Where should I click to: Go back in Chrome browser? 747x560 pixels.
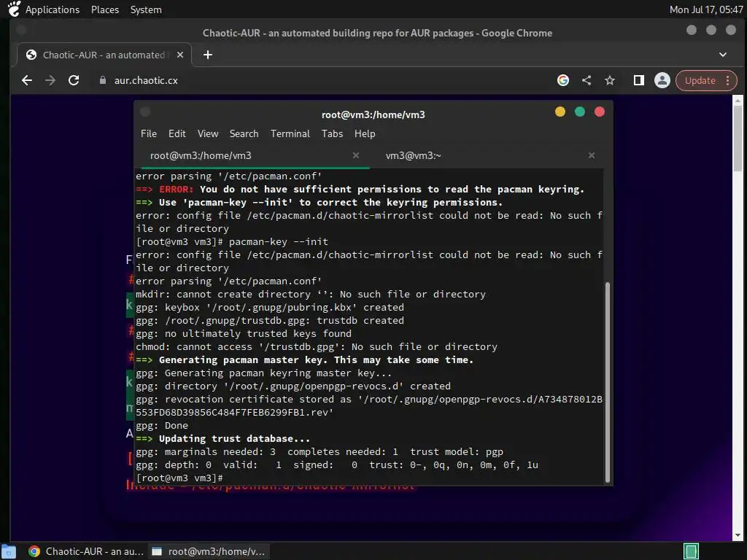[27, 80]
